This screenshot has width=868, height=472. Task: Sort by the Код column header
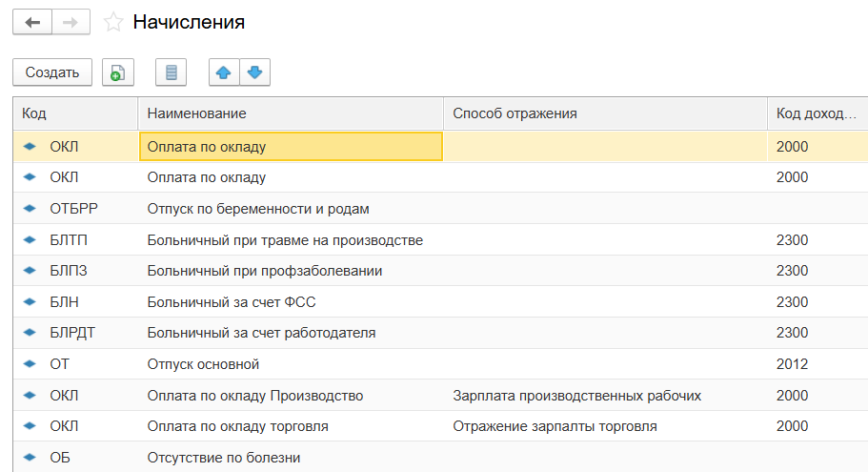[x=75, y=113]
